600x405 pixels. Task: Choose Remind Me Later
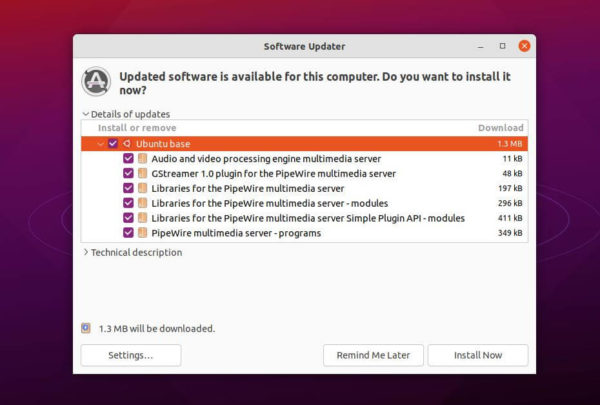(x=373, y=355)
